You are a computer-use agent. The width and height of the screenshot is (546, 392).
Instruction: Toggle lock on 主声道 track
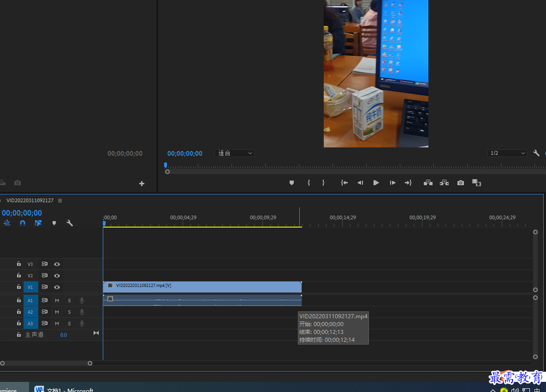pos(19,334)
